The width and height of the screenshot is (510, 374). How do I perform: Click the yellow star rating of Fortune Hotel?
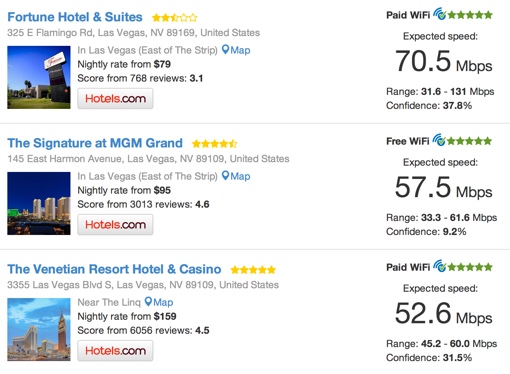[x=175, y=17]
